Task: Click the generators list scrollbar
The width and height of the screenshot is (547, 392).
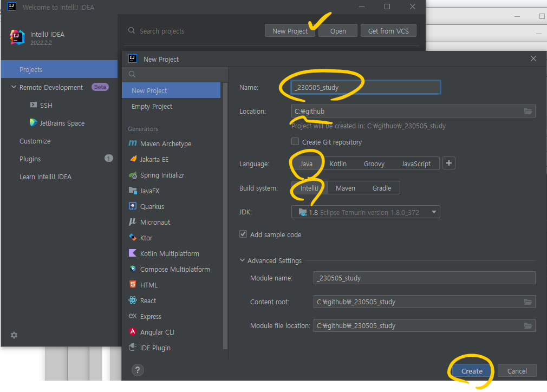Action: 225,216
